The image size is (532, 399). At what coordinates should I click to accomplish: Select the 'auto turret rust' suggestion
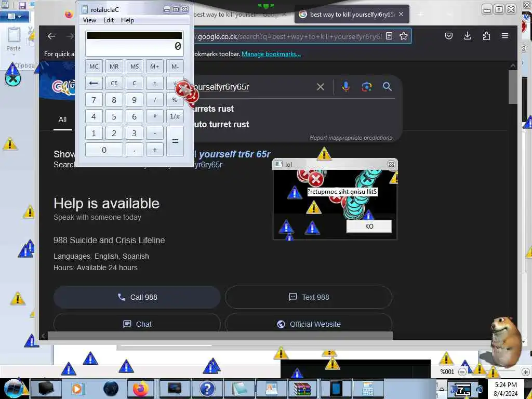point(221,124)
